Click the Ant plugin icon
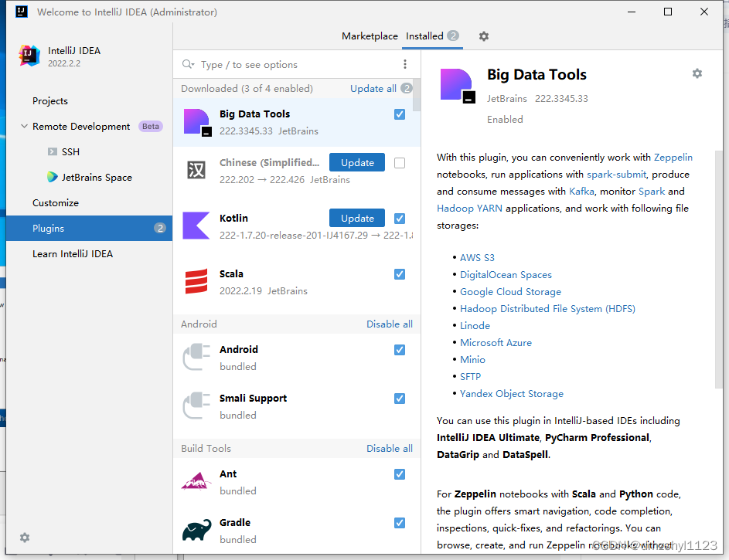This screenshot has width=729, height=560. tap(196, 482)
